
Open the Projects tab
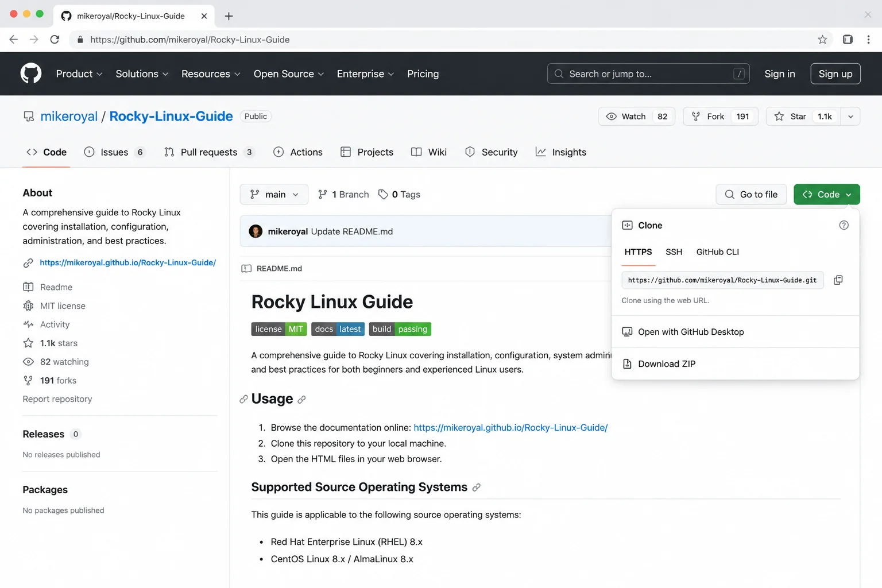pyautogui.click(x=367, y=152)
